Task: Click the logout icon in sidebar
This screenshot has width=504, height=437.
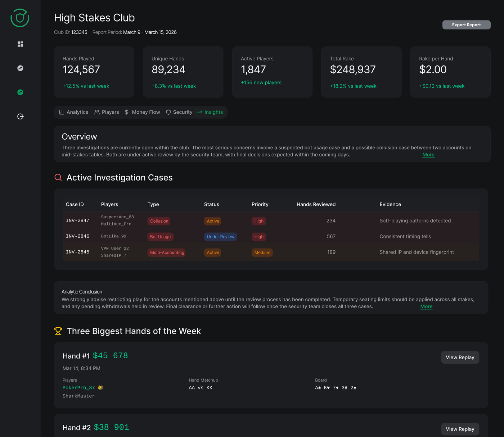Action: point(20,117)
